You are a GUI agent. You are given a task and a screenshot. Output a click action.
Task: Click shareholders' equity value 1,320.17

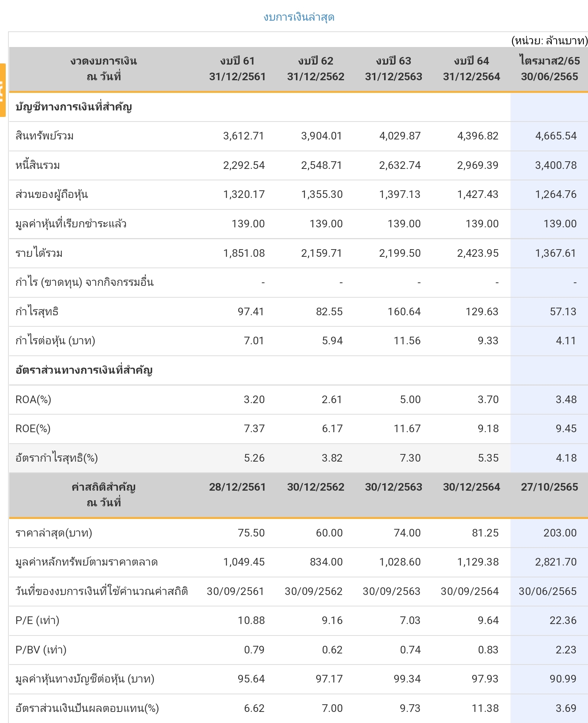coord(244,195)
